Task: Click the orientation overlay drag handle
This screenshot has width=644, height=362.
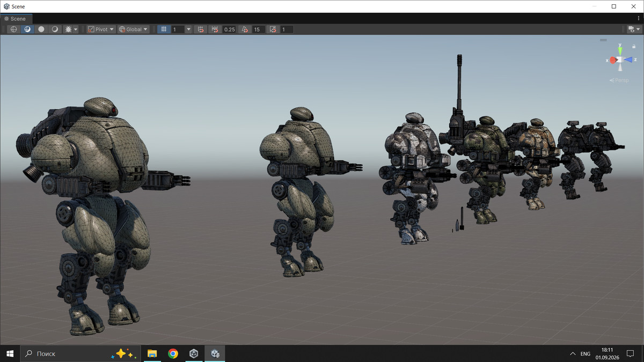Action: click(604, 40)
